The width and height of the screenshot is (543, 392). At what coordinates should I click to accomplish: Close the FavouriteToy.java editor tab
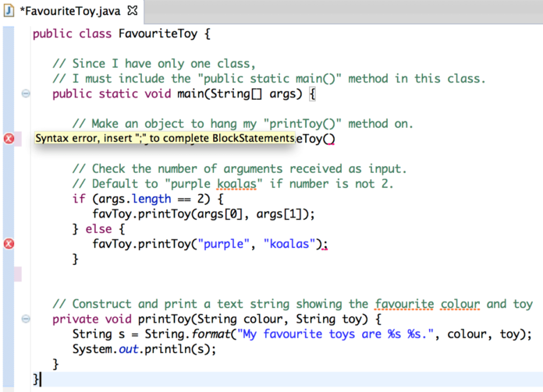132,11
